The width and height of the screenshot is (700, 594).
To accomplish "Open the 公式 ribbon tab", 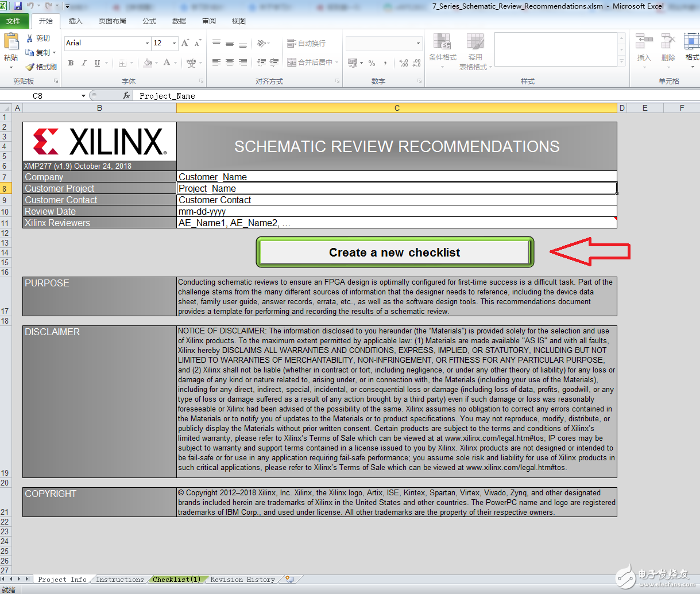I will (x=149, y=21).
